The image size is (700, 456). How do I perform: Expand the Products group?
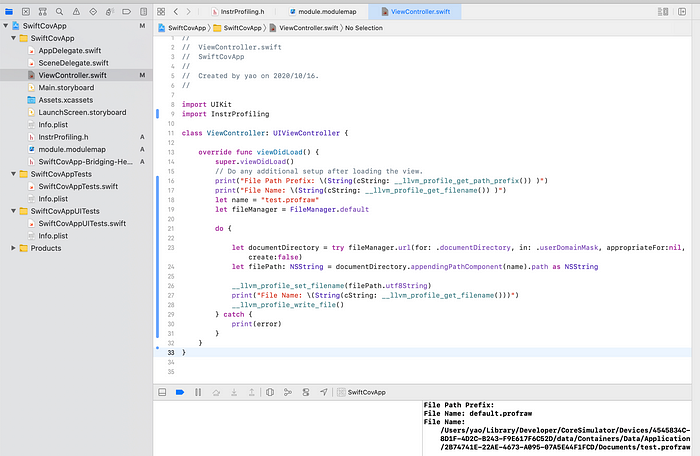coord(13,248)
